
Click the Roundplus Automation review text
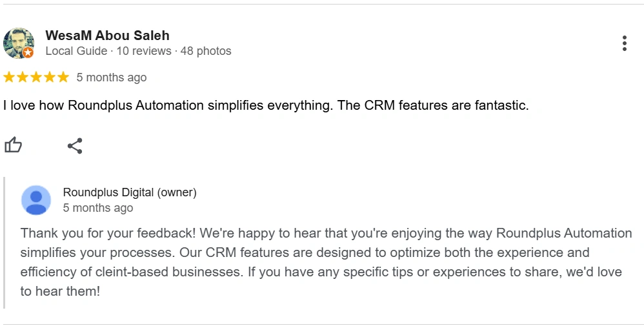[266, 105]
